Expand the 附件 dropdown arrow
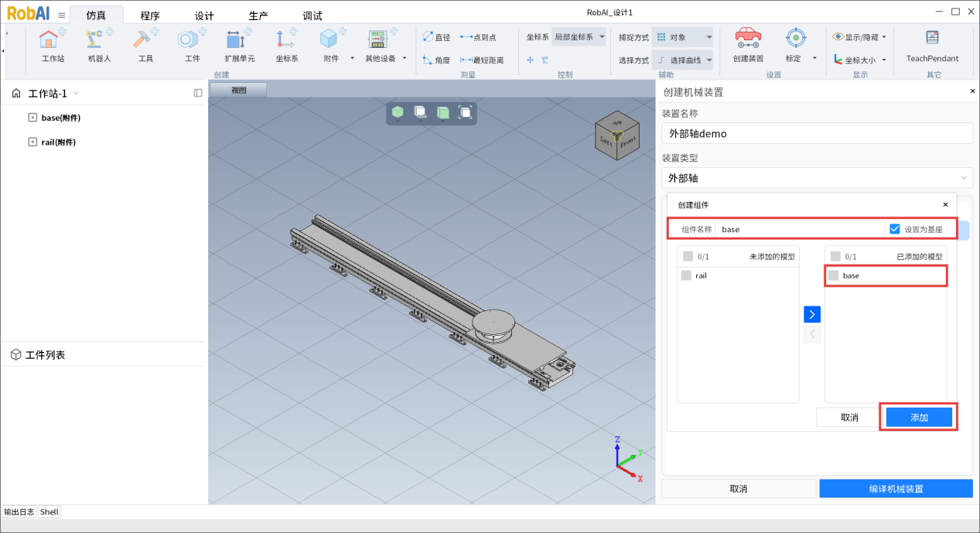Viewport: 980px width, 533px height. [352, 58]
